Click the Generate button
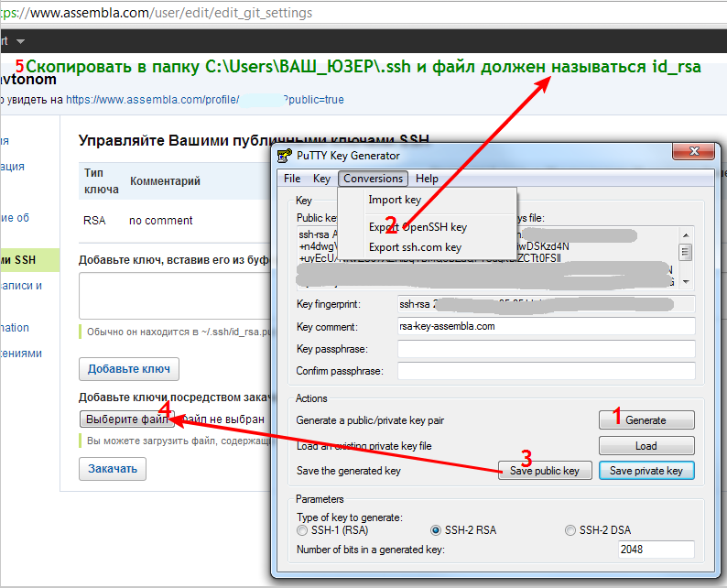The height and width of the screenshot is (588, 727). click(646, 420)
